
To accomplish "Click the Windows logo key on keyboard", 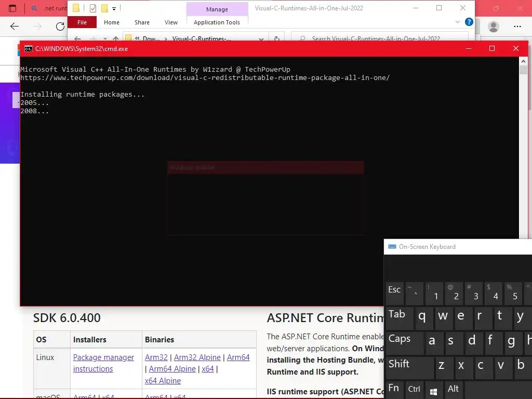I will point(433,391).
